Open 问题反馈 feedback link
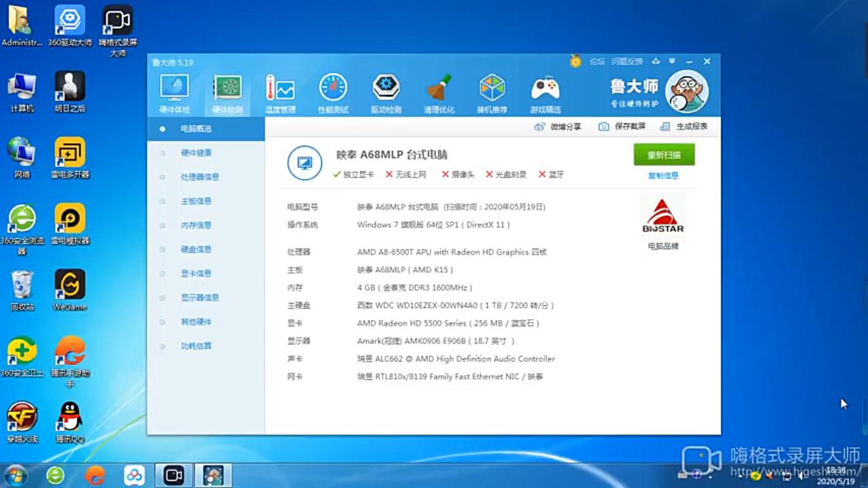Image resolution: width=868 pixels, height=488 pixels. [x=627, y=62]
